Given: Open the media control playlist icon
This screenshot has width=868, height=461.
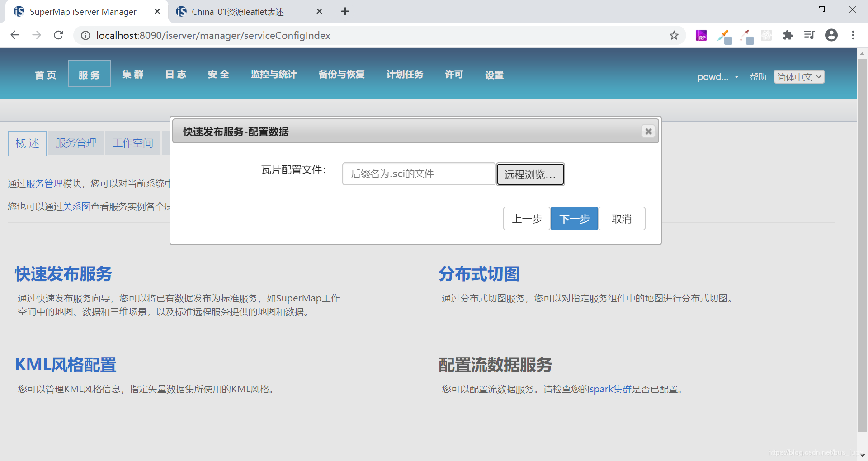Looking at the screenshot, I should tap(809, 35).
